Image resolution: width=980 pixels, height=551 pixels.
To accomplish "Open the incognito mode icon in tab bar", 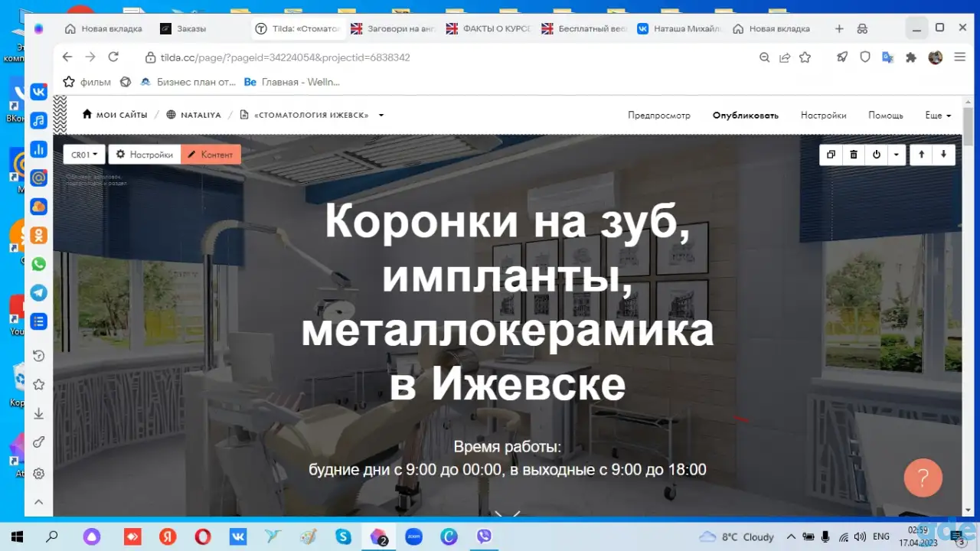I will (862, 28).
